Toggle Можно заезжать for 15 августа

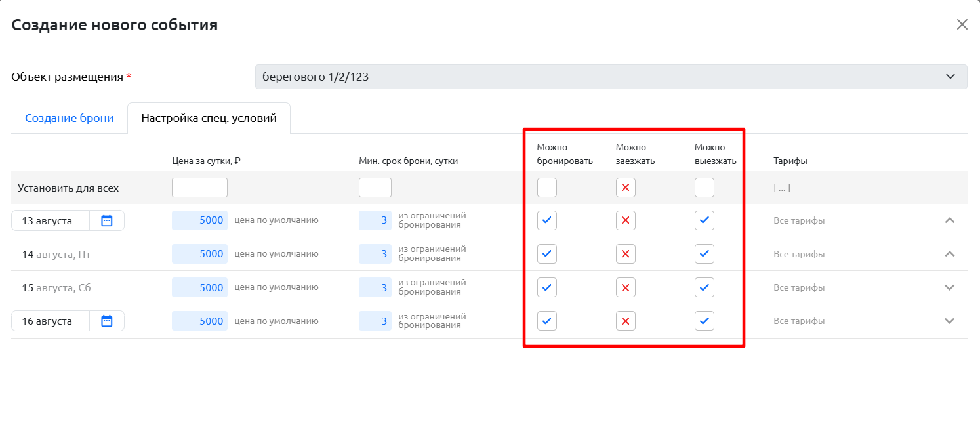(x=626, y=287)
